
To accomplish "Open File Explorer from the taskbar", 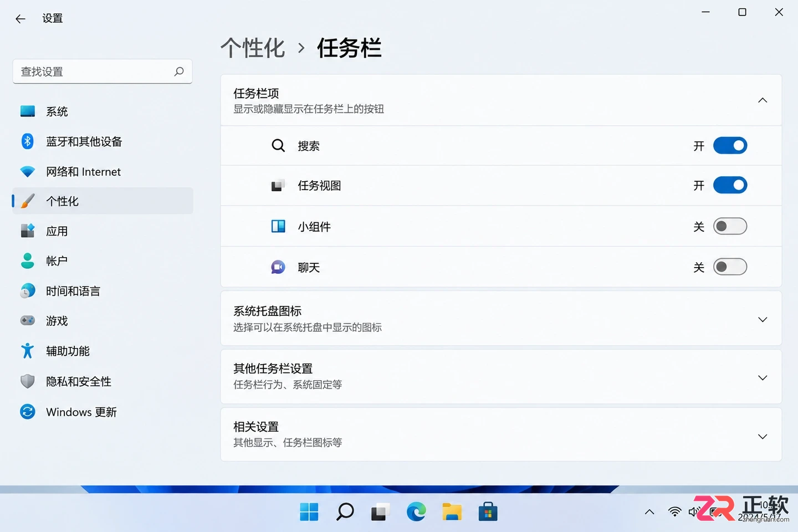I will 452,512.
